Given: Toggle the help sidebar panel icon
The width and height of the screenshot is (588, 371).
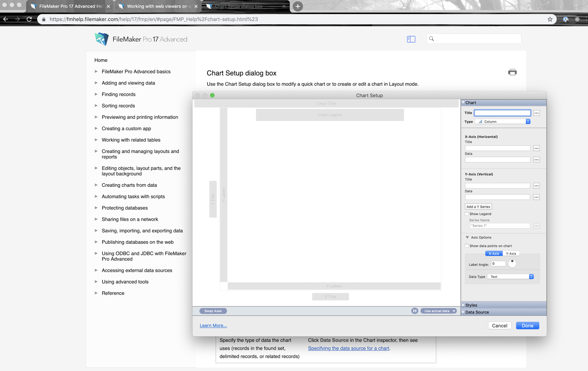Looking at the screenshot, I should [411, 39].
